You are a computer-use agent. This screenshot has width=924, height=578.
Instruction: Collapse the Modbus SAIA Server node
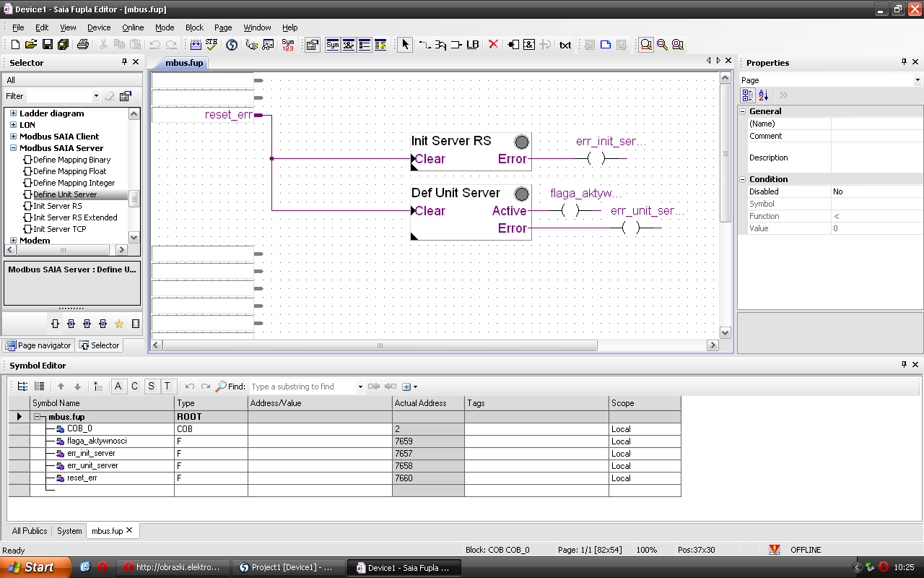(13, 148)
